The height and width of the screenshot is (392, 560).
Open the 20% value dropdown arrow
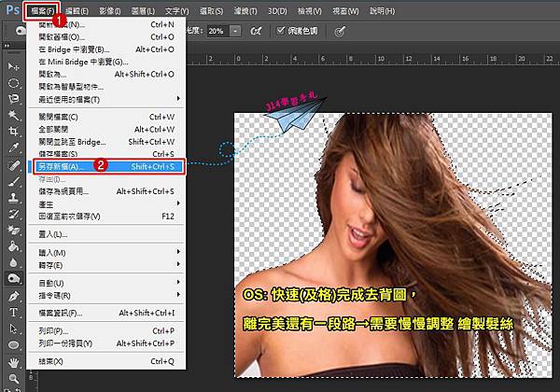pos(235,31)
